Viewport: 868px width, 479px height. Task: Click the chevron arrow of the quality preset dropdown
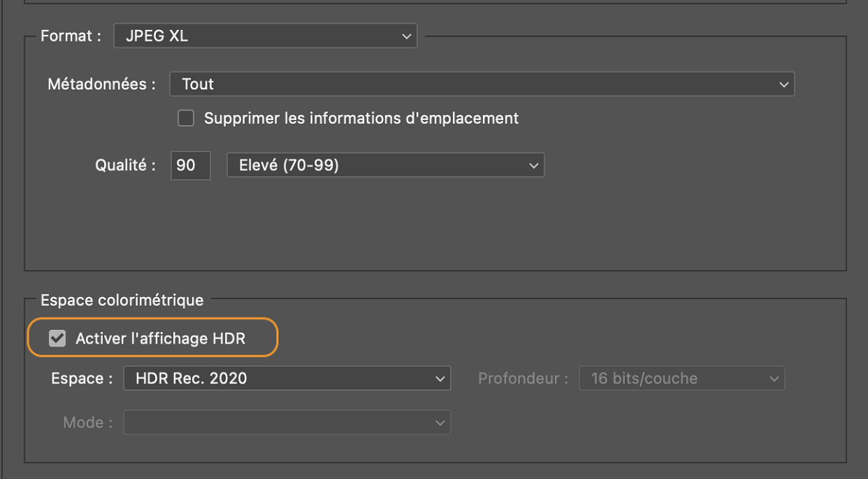[x=533, y=166]
